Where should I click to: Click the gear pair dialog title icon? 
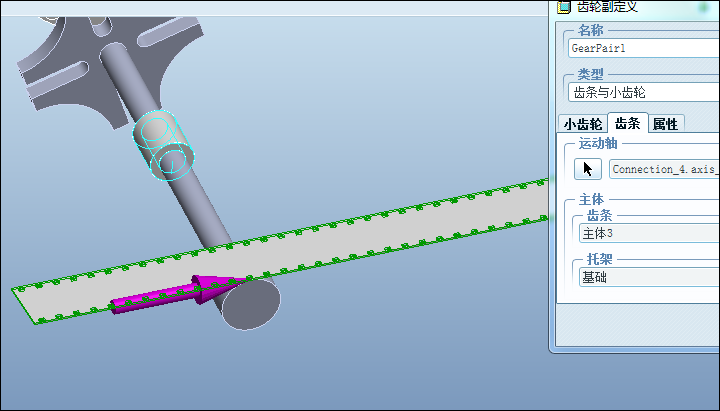563,6
